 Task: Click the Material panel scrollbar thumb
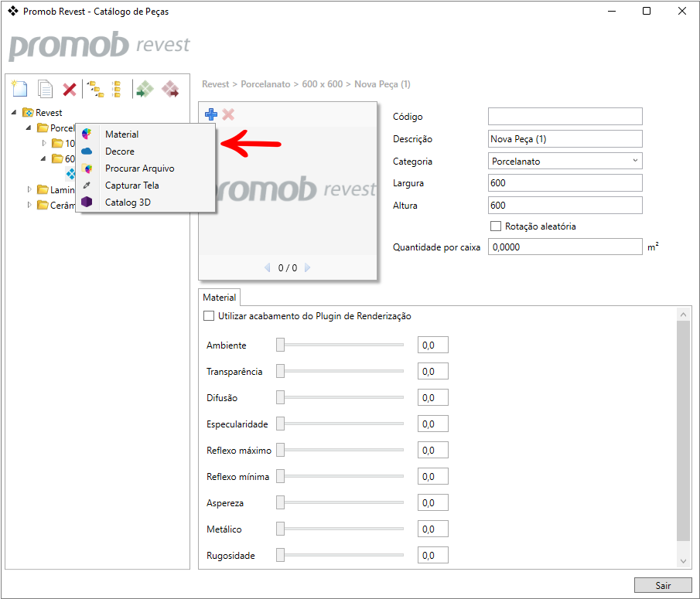pyautogui.click(x=683, y=431)
